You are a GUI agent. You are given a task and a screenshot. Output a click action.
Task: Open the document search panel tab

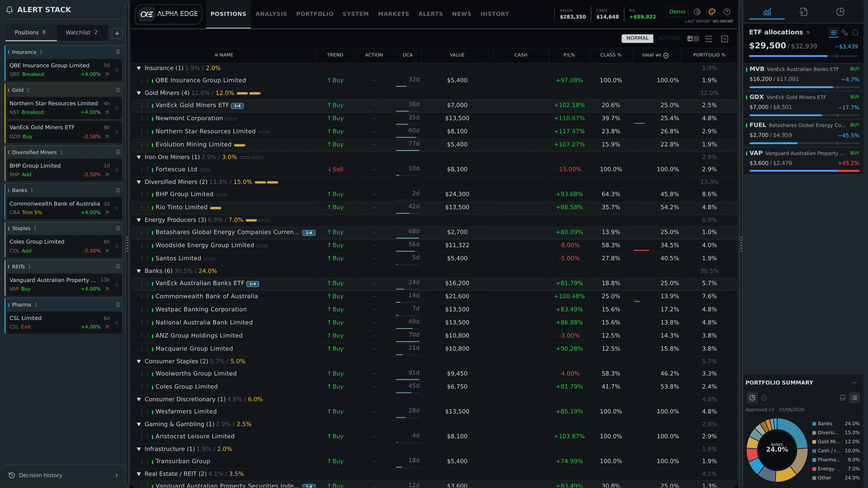(803, 12)
